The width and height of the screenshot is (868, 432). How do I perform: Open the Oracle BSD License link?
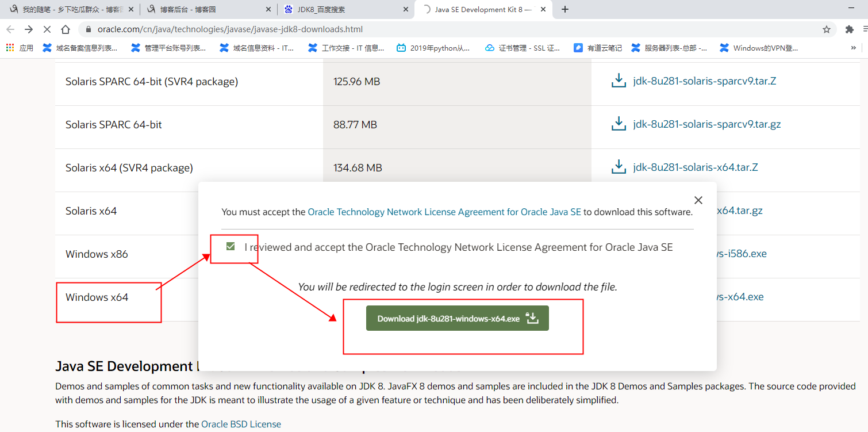coord(241,424)
